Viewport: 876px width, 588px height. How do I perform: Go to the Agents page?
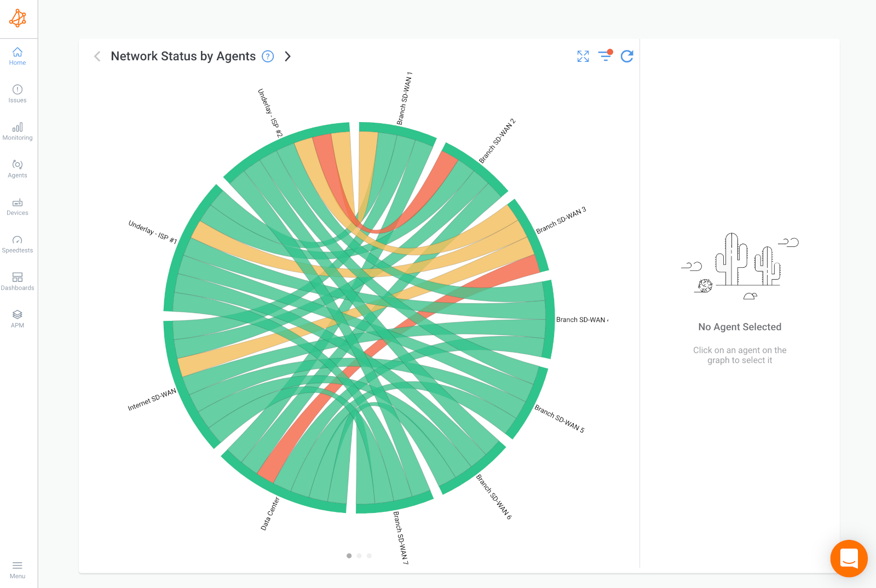click(17, 169)
